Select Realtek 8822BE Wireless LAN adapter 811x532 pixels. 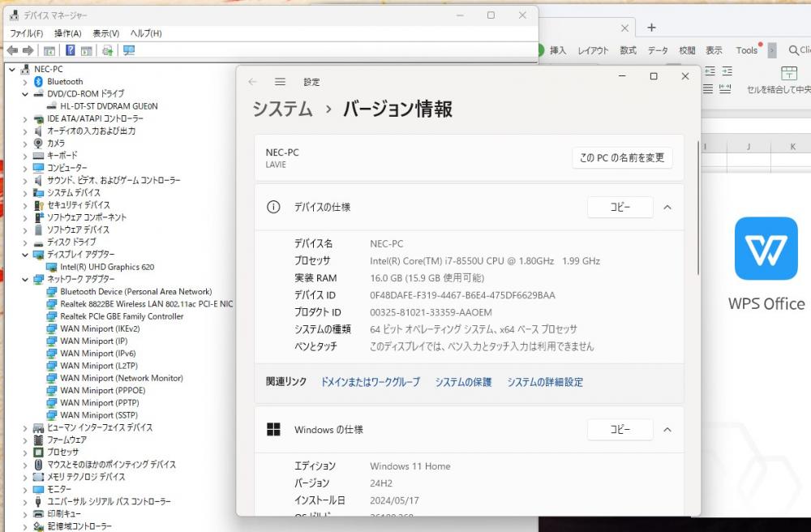click(146, 304)
